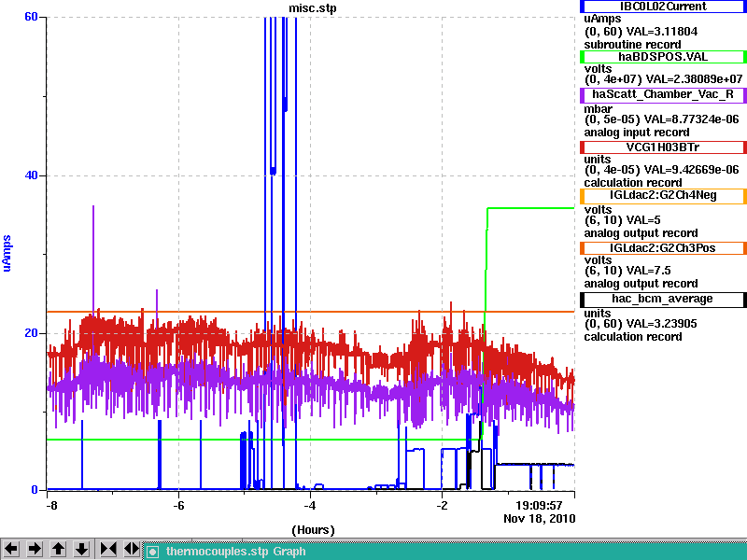Click the value text VAL=7.5
The image size is (747, 560).
[x=648, y=271]
